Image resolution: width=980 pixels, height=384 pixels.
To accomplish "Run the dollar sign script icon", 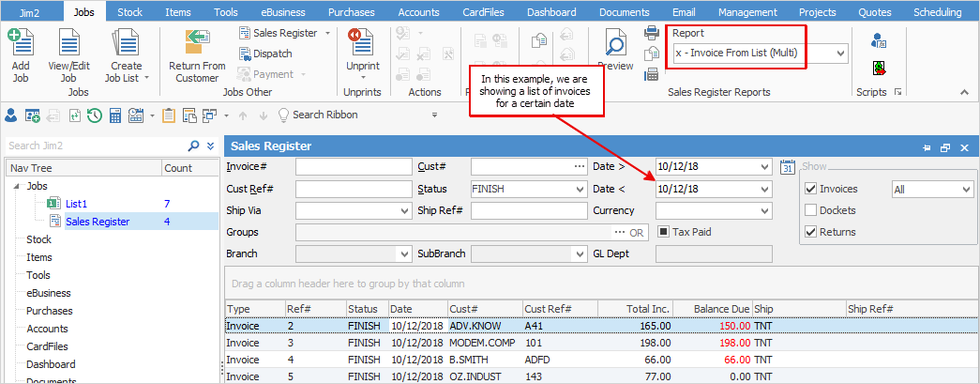I will coord(880,68).
